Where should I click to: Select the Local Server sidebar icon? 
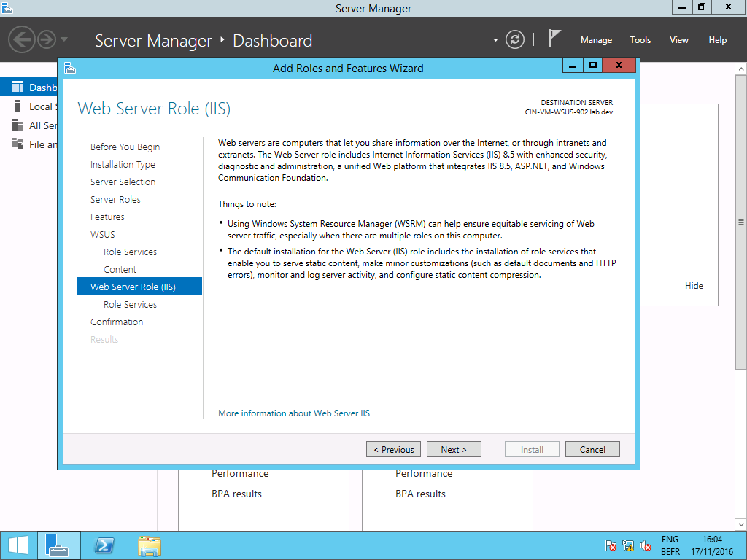point(18,106)
